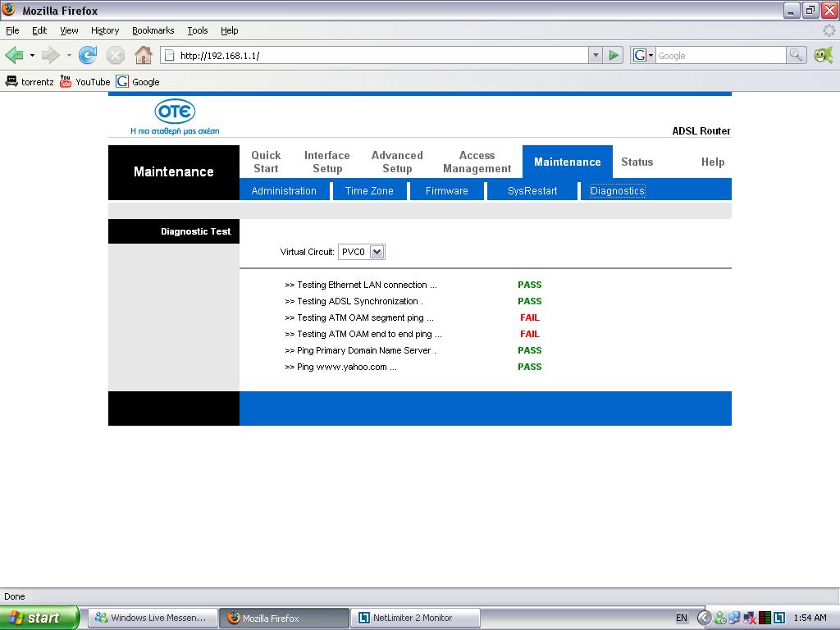The height and width of the screenshot is (630, 840).
Task: Open the View menu
Action: point(69,30)
